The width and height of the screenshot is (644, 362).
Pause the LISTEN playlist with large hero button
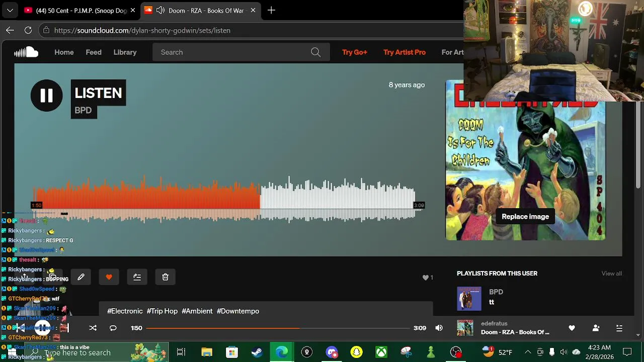coord(46,96)
